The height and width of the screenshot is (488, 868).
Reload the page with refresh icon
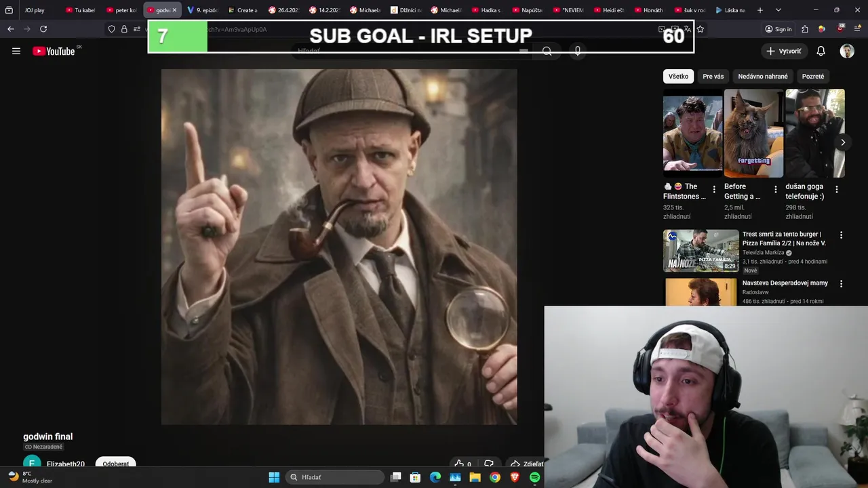pos(43,29)
